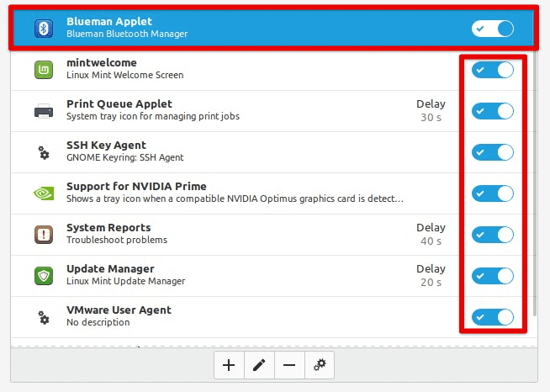Turn off the mintwelcome toggle

pos(493,70)
